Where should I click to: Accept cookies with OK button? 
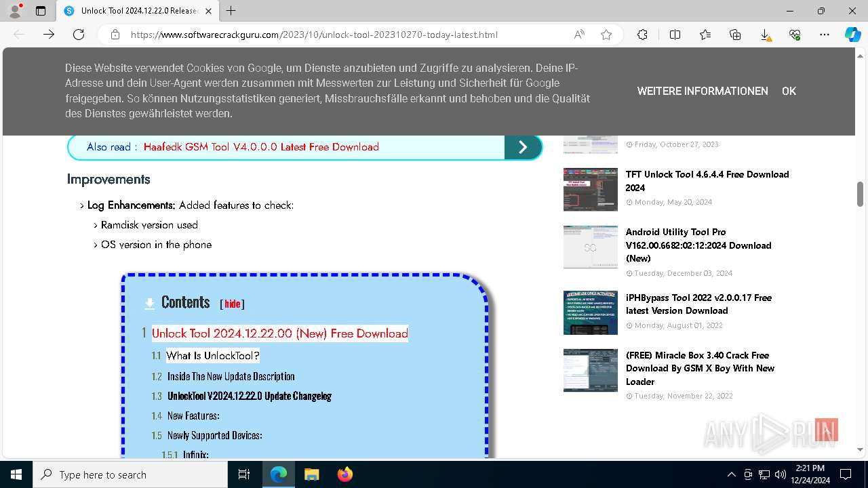789,91
